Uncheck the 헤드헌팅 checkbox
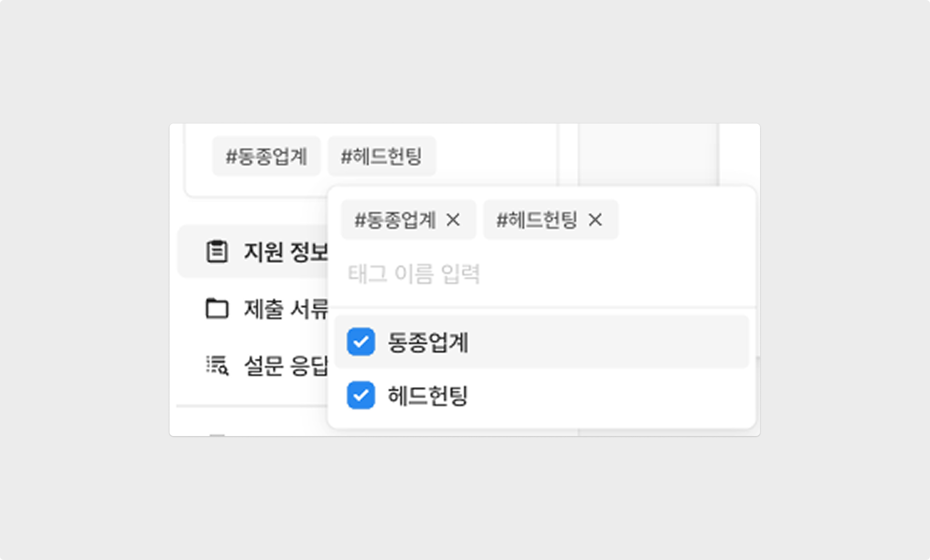 pyautogui.click(x=361, y=395)
